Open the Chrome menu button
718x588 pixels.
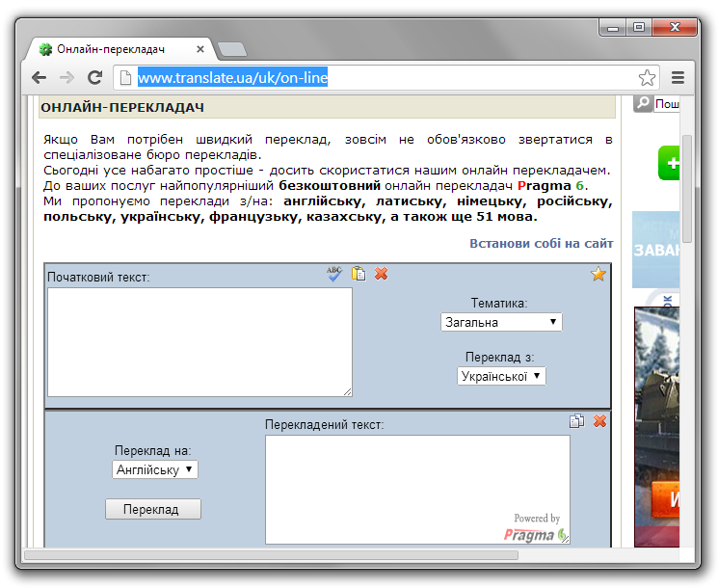click(678, 78)
